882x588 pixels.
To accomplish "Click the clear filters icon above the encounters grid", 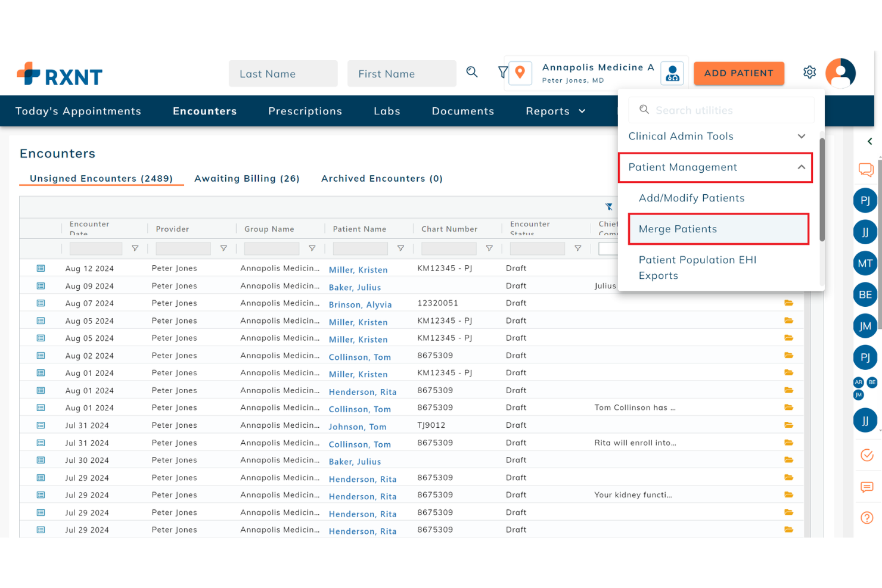I will point(608,207).
